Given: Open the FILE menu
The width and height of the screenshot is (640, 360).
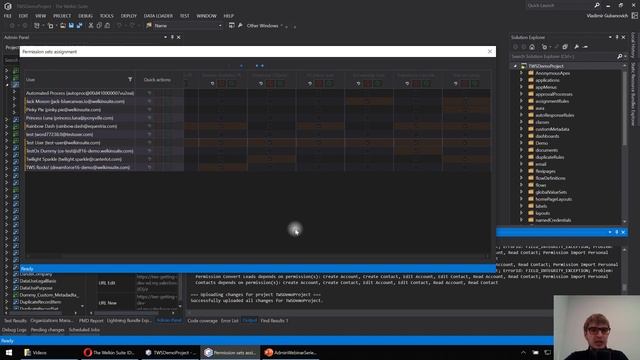Looking at the screenshot, I should tap(8, 16).
